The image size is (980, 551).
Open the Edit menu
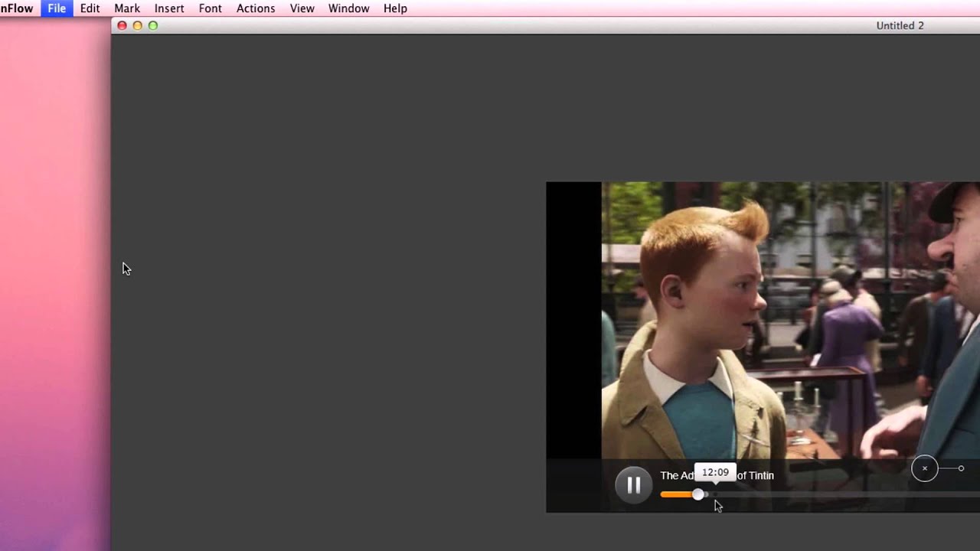(90, 8)
